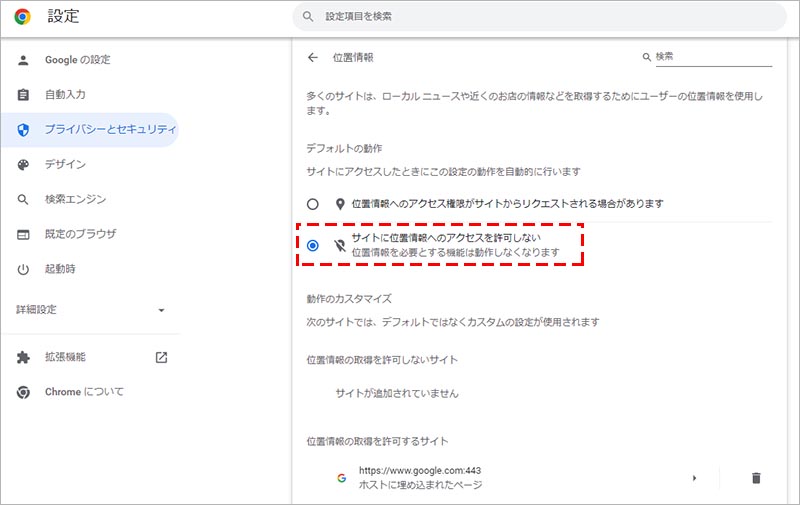Expand the 詳細設定 dropdown arrow

click(x=161, y=311)
